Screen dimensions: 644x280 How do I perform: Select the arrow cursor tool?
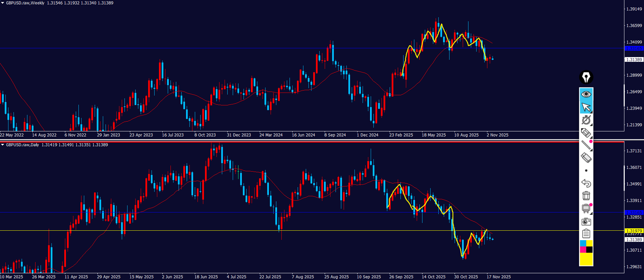(x=586, y=107)
